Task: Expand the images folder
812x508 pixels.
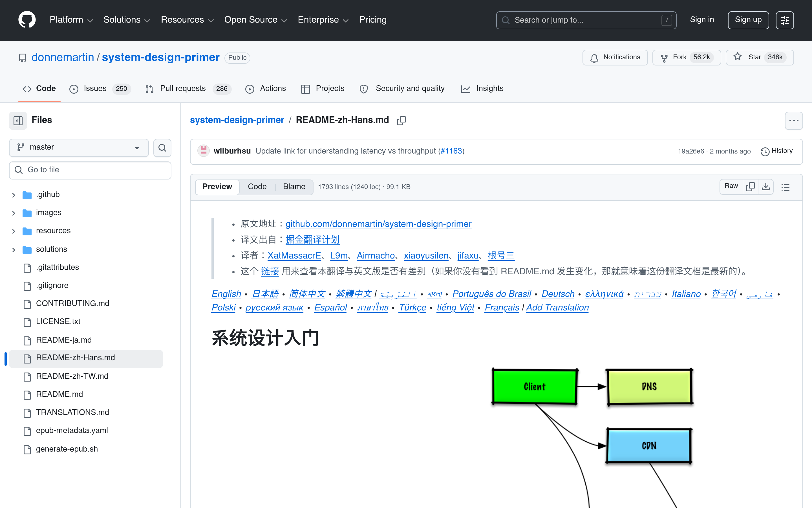Action: (x=14, y=213)
